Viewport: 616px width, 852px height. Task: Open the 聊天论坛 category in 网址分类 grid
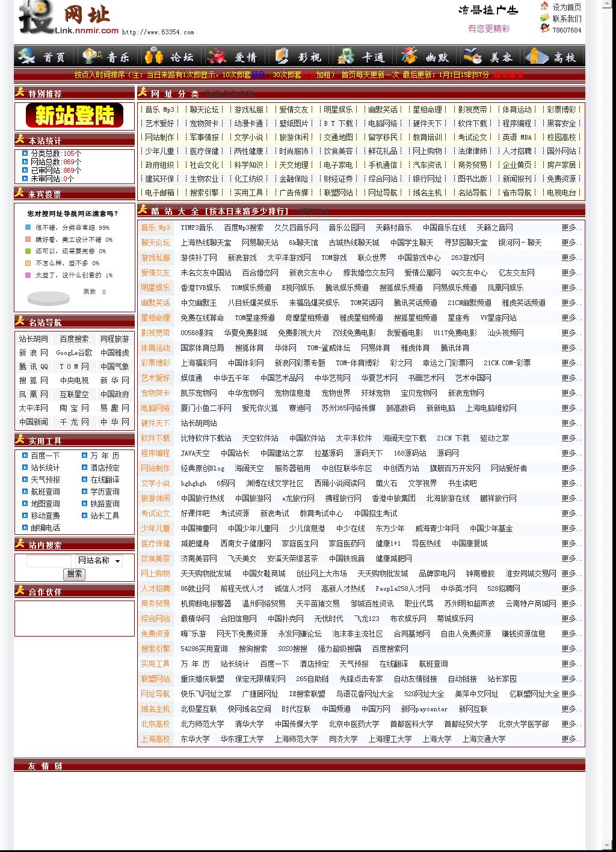click(x=205, y=110)
